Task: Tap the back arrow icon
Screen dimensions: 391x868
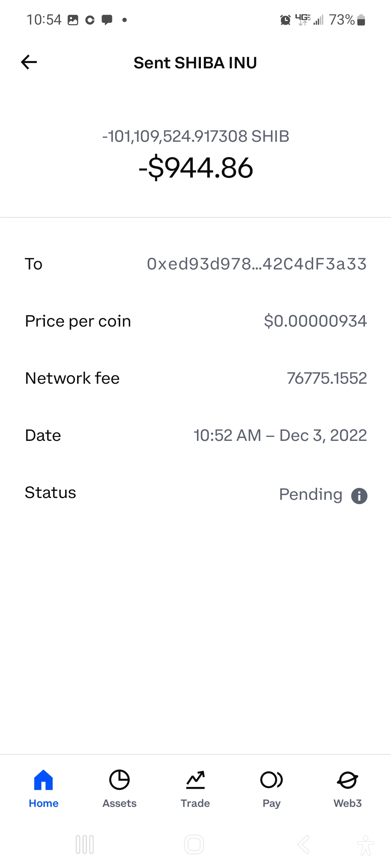Action: 29,62
